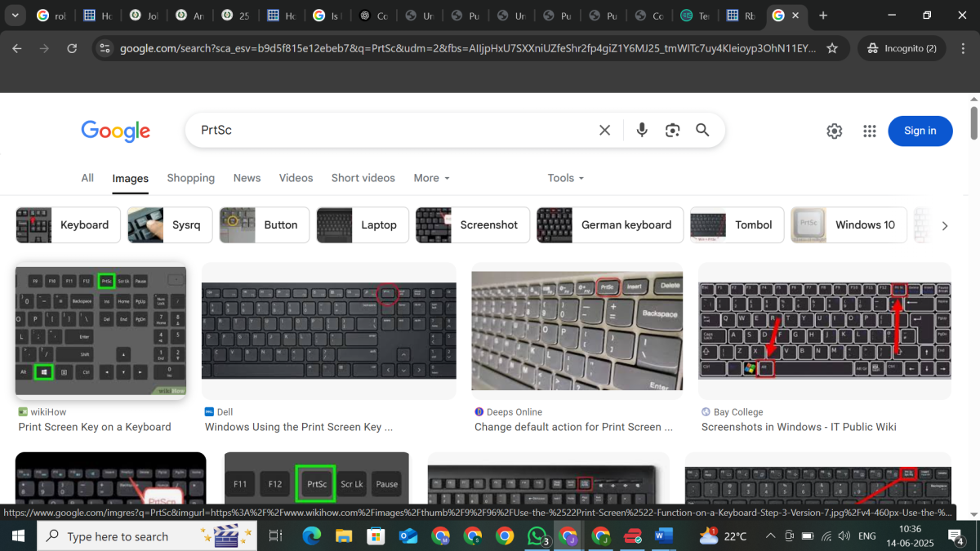This screenshot has width=980, height=551.
Task: Open Google quick settings gear
Action: point(834,131)
